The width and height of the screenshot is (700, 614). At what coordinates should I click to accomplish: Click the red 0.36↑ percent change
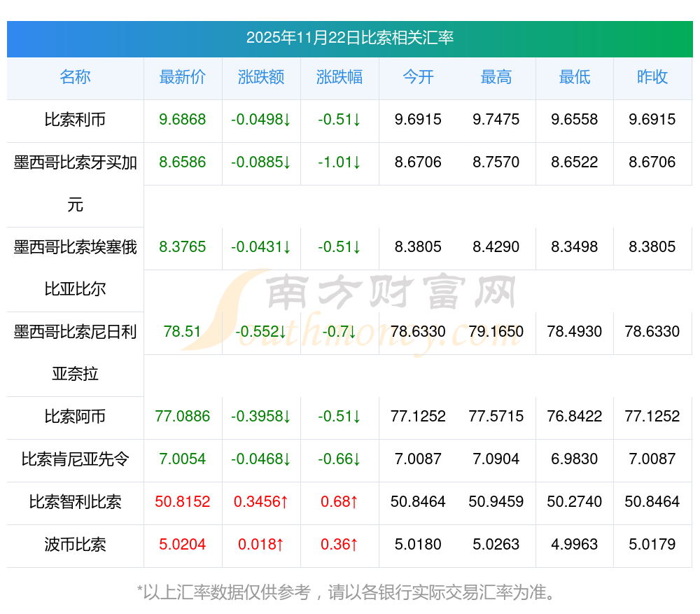339,545
